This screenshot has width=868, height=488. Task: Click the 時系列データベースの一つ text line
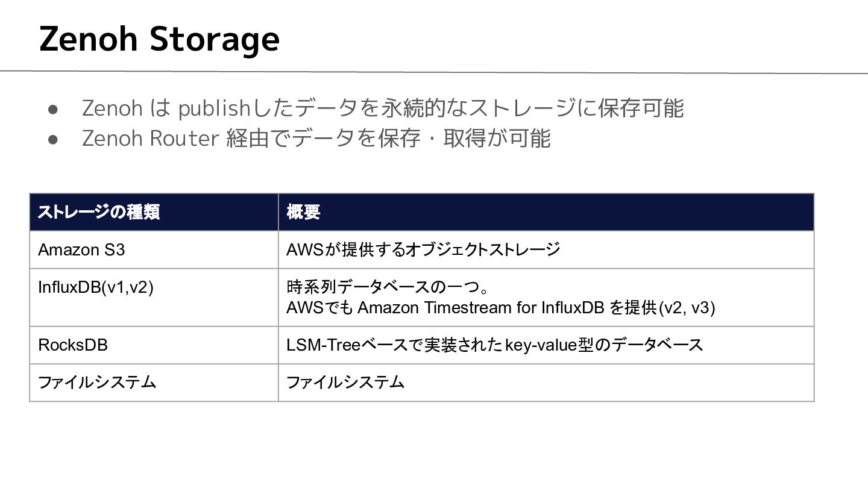coord(388,287)
